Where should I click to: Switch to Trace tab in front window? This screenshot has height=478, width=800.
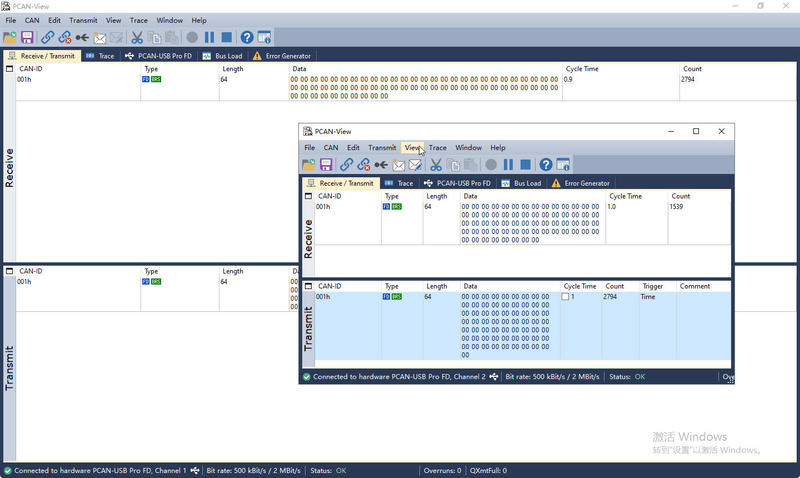(x=399, y=183)
